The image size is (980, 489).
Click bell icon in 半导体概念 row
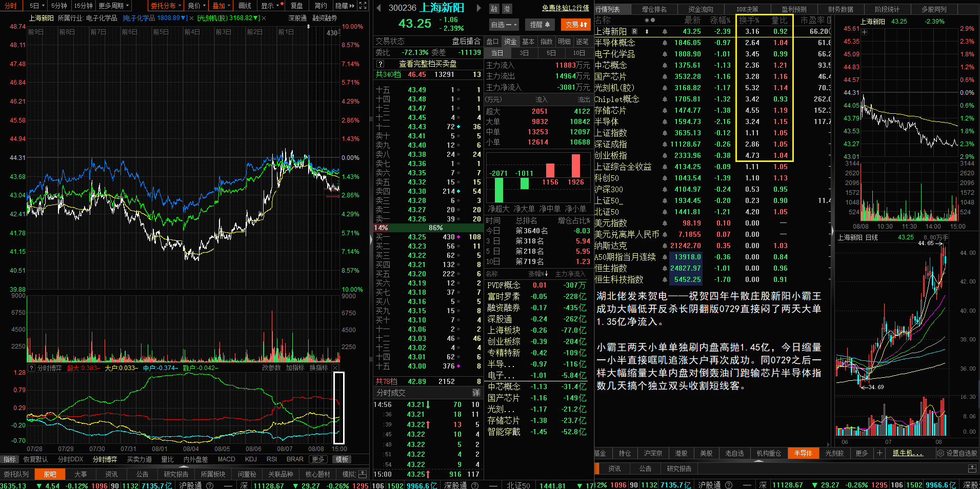665,43
